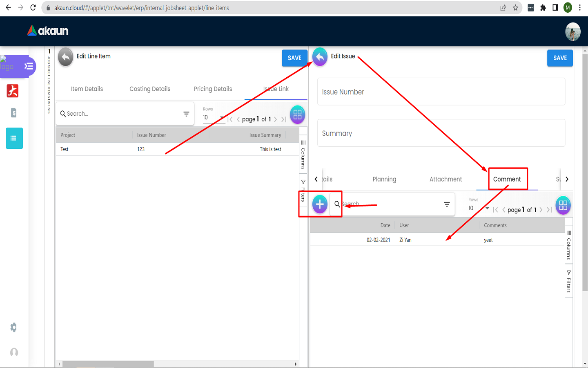Switch to Costing Details tab
Image resolution: width=588 pixels, height=368 pixels.
[x=150, y=89]
